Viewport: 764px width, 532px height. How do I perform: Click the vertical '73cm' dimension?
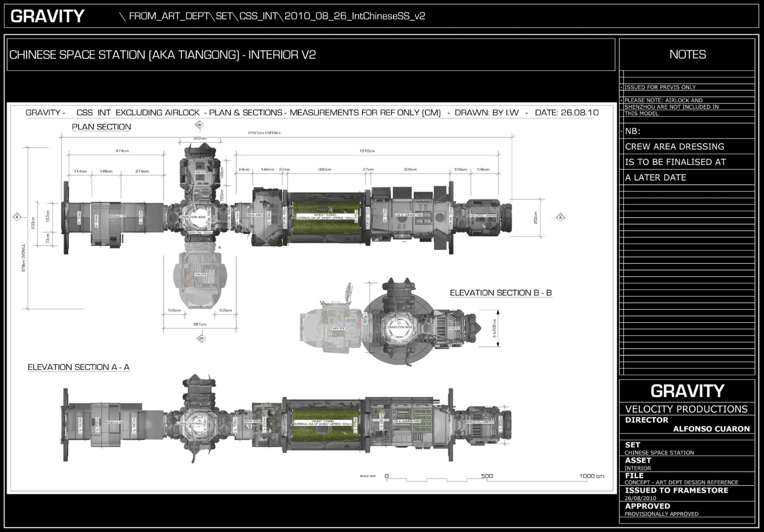48,240
